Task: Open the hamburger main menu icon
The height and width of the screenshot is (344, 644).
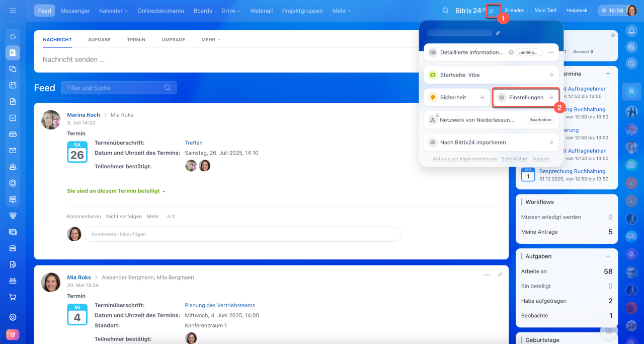Action: [13, 11]
